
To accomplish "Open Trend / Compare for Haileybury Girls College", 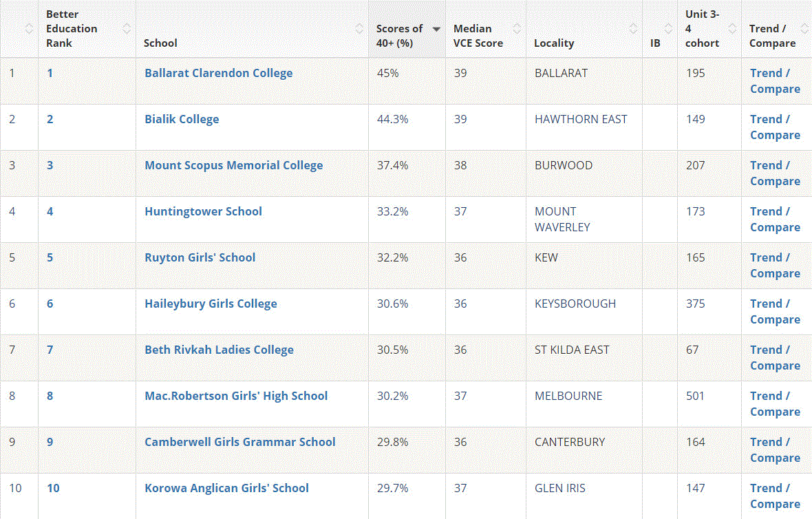I will tap(775, 311).
